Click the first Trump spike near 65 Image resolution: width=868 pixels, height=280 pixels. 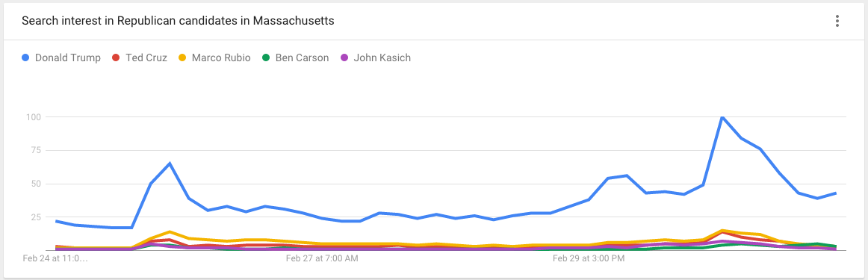(x=170, y=164)
